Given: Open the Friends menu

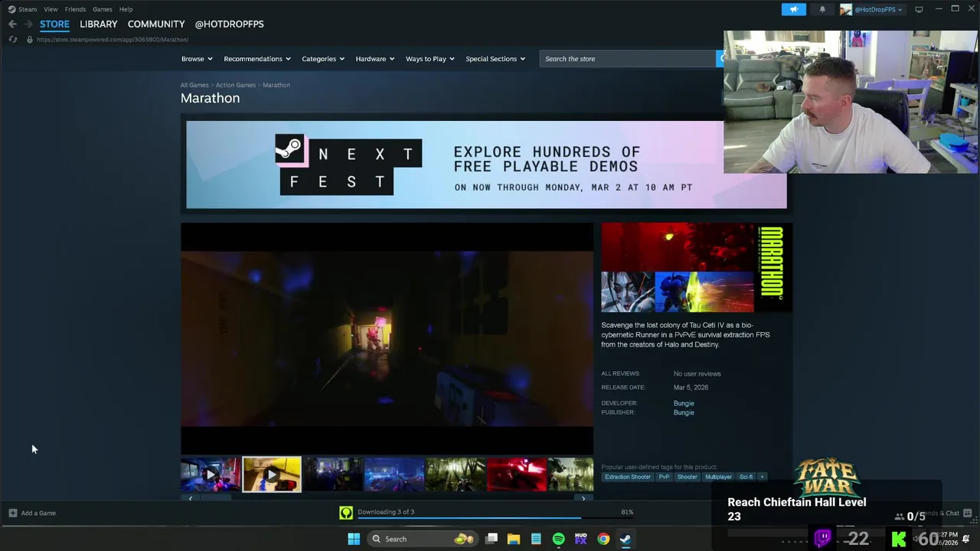Looking at the screenshot, I should pos(75,9).
